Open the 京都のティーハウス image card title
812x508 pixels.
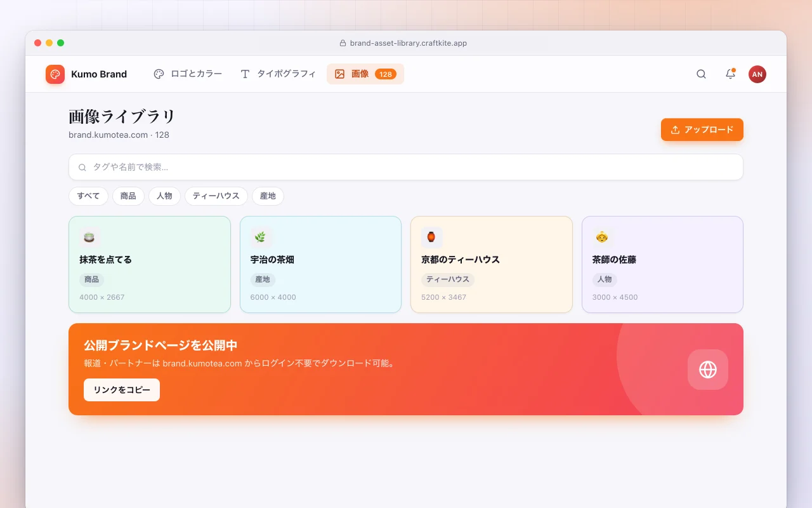pyautogui.click(x=461, y=260)
